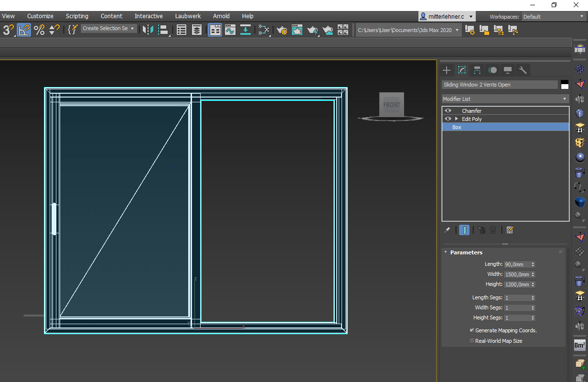Uncheck Generate Mapping Coords
The image size is (588, 382).
click(x=472, y=330)
